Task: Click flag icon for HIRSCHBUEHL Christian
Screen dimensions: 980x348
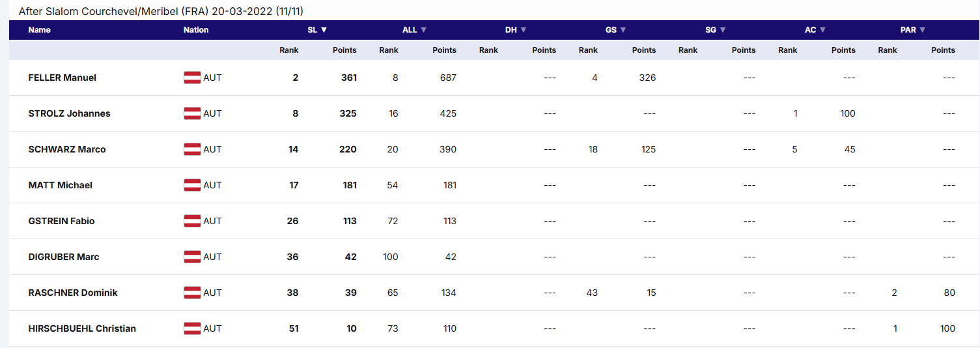Action: coord(192,328)
